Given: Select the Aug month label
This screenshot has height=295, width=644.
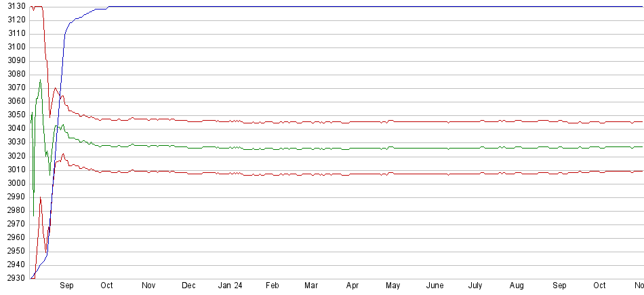Looking at the screenshot, I should pos(517,286).
